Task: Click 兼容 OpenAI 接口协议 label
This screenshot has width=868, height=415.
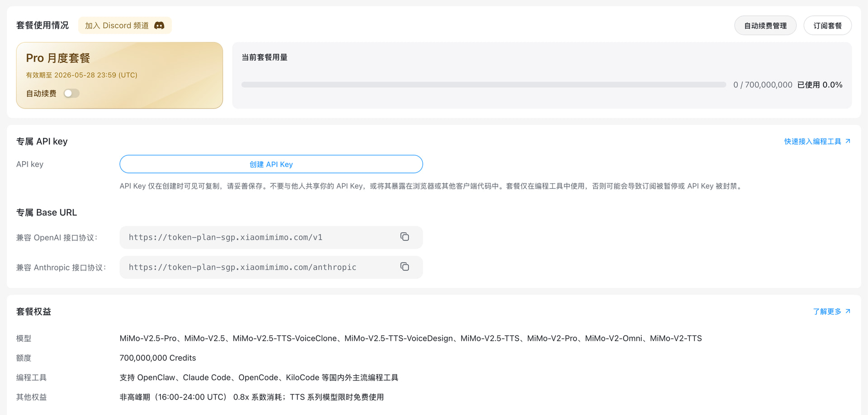Action: tap(57, 238)
